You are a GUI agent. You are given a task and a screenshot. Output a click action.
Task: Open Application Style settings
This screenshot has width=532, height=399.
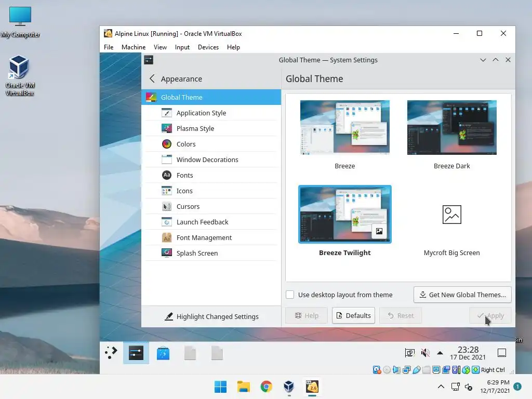click(211, 113)
